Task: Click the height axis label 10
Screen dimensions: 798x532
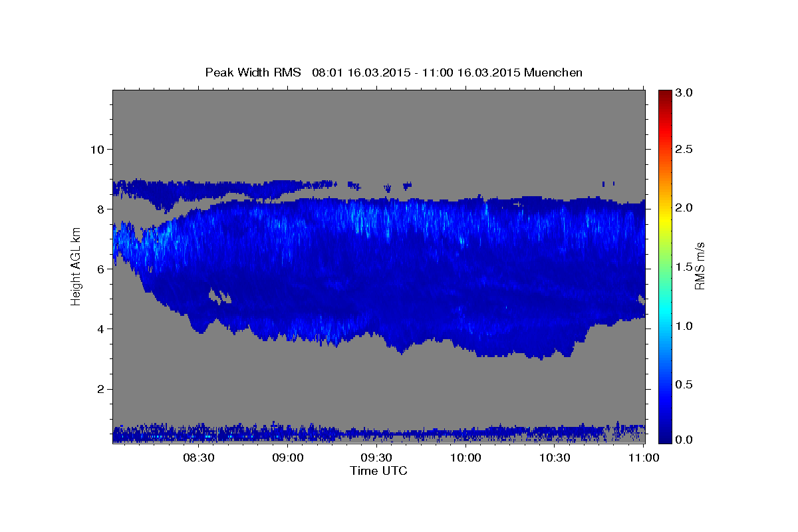Action: [97, 149]
